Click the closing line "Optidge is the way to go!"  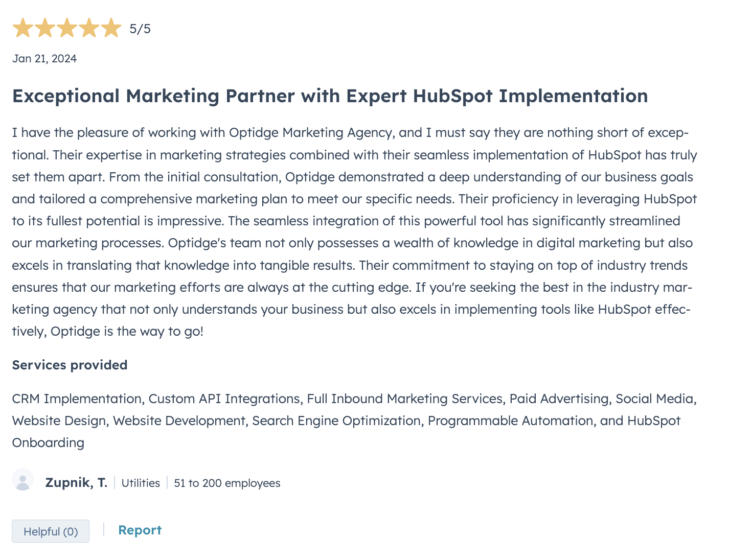(x=127, y=332)
